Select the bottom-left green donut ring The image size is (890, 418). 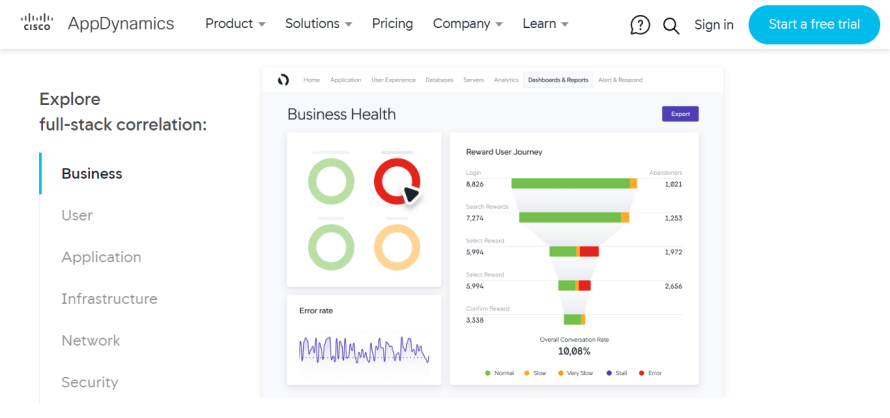tap(331, 248)
